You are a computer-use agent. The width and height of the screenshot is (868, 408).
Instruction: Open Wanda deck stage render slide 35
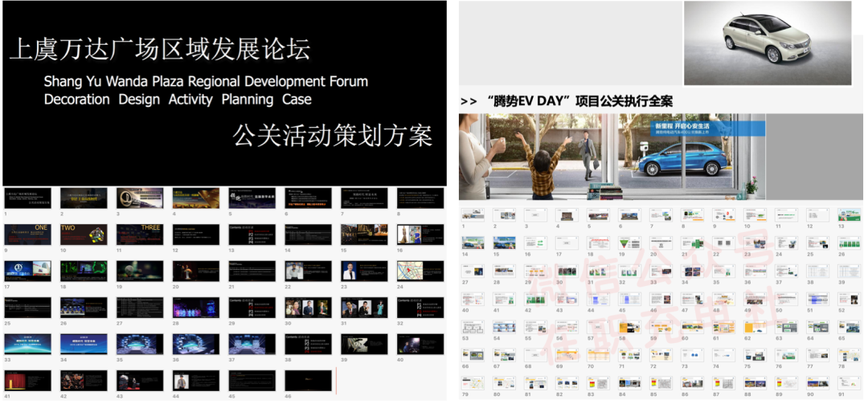click(x=140, y=344)
